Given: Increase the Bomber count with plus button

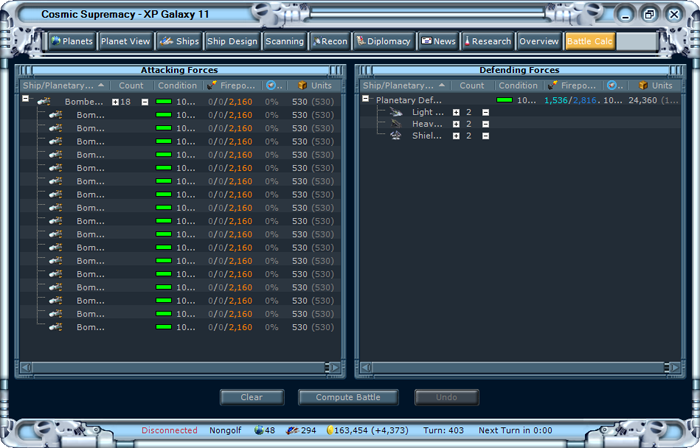Looking at the screenshot, I should click(115, 102).
